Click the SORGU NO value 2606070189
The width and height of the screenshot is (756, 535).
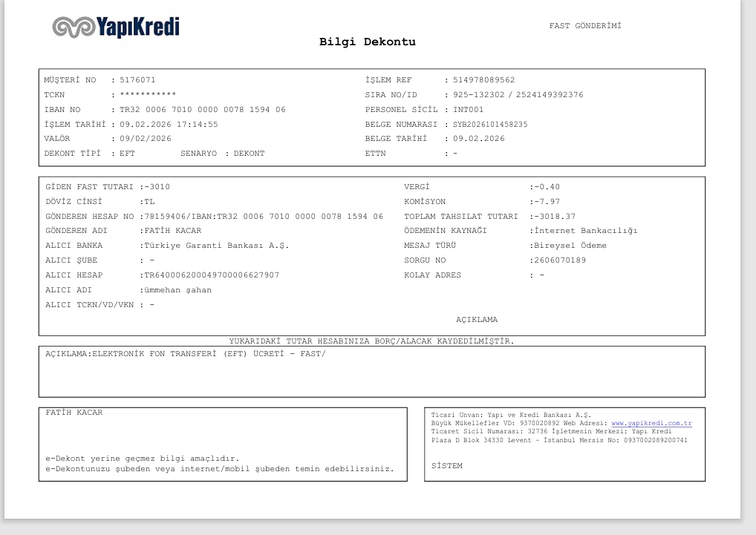(x=560, y=260)
